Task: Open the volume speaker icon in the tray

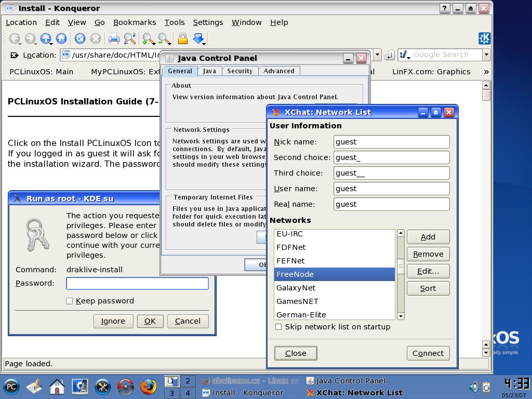Action: (x=474, y=387)
